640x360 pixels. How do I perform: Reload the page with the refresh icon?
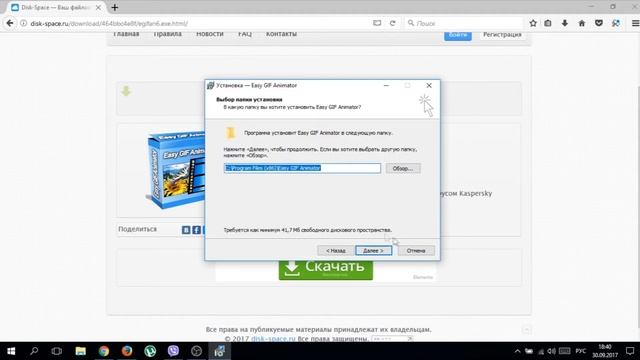point(393,23)
